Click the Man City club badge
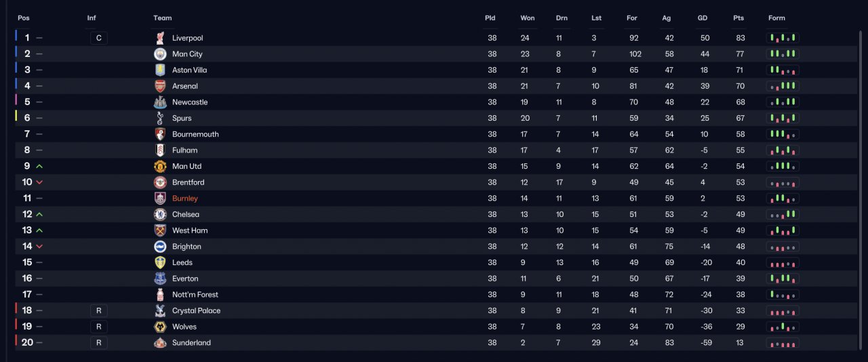This screenshot has height=362, width=868. coord(160,54)
